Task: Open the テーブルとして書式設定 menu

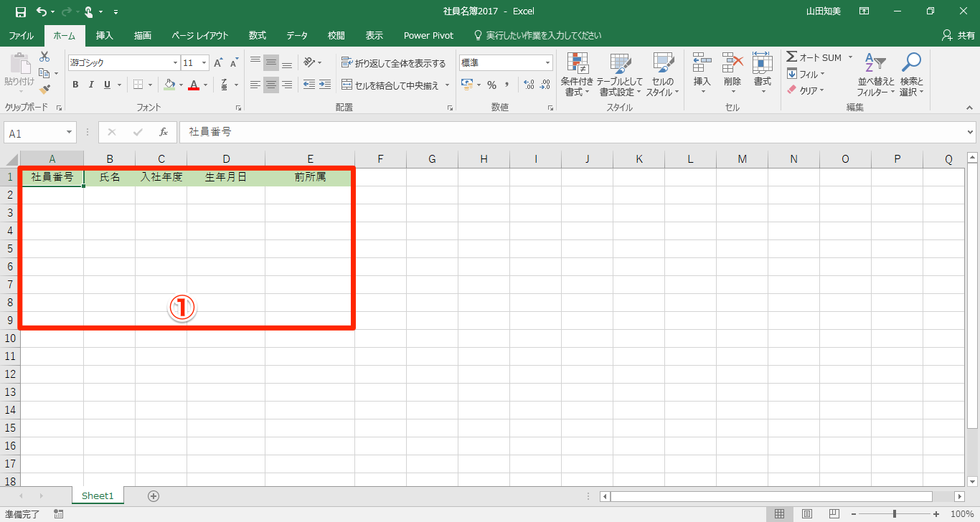Action: 620,75
